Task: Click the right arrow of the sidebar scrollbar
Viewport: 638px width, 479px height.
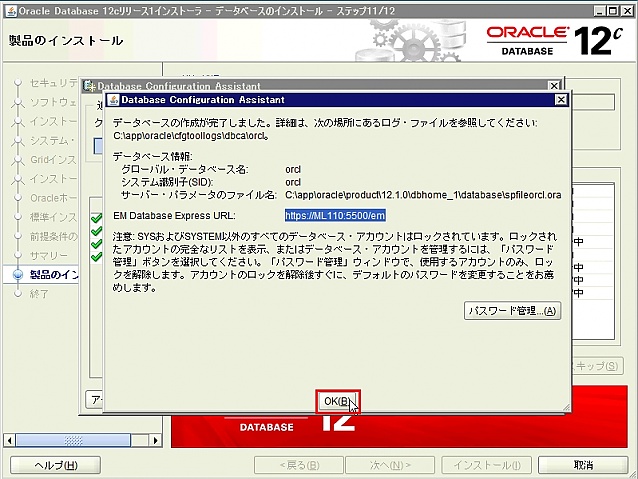Action: point(155,440)
